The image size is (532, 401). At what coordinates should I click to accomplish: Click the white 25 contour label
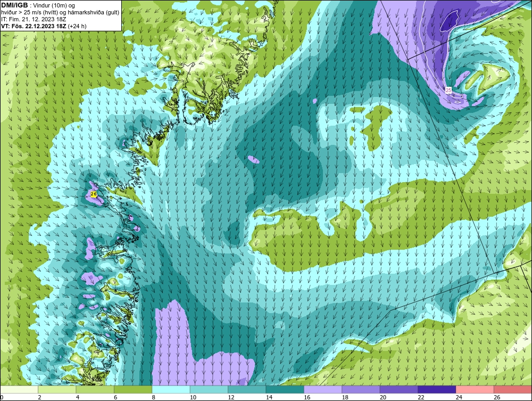(x=448, y=91)
